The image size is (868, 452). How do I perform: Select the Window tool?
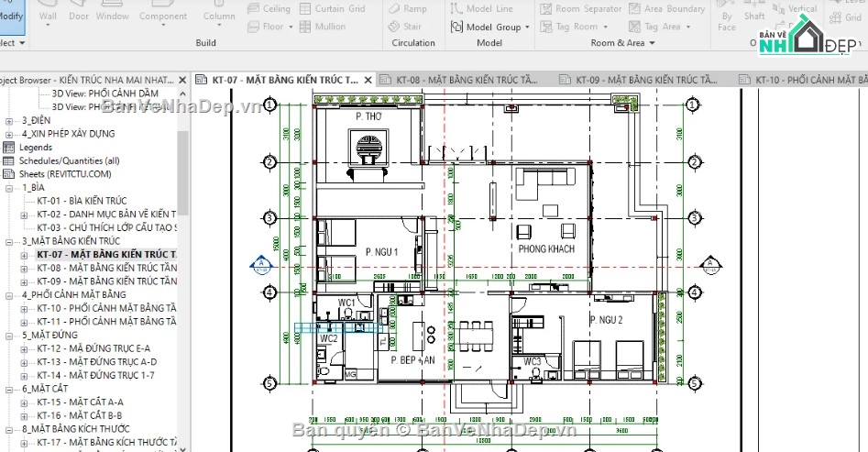tap(113, 13)
